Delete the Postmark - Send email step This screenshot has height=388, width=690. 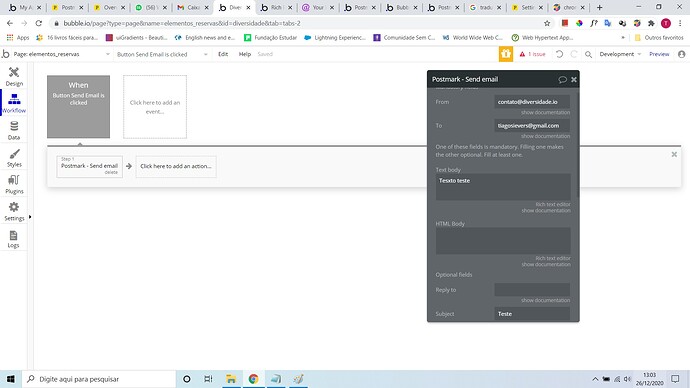[x=111, y=172]
